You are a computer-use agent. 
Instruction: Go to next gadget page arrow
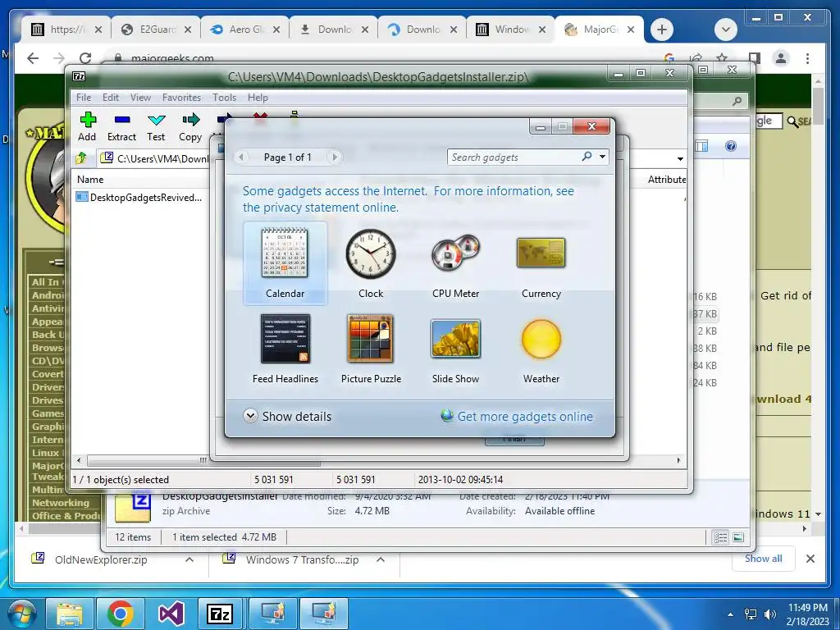click(335, 157)
